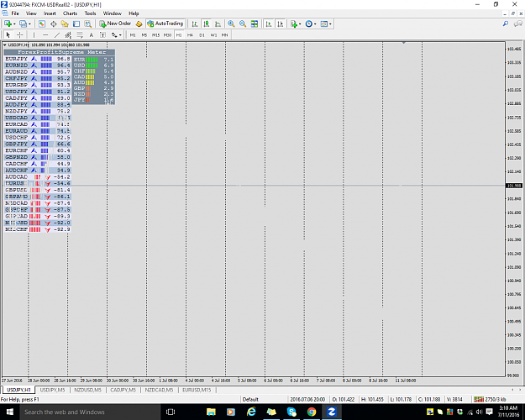The width and height of the screenshot is (525, 420).
Task: Expand the Profiles dropdown arrow
Action: 29,24
